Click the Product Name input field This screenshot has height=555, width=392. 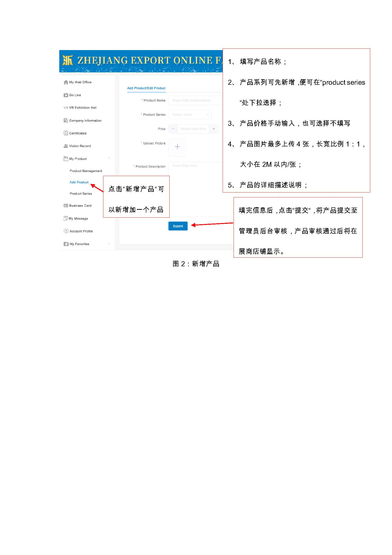click(195, 100)
